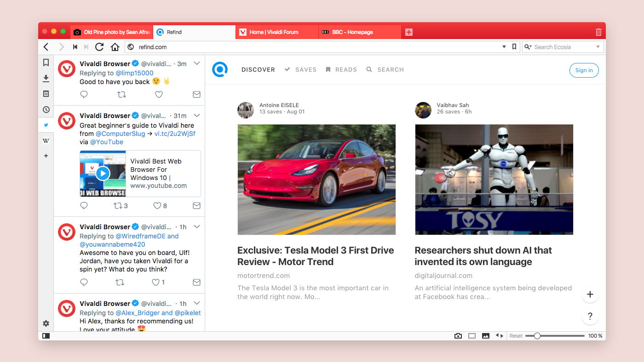Click the Refind logo
Image resolution: width=644 pixels, height=362 pixels.
(x=220, y=69)
